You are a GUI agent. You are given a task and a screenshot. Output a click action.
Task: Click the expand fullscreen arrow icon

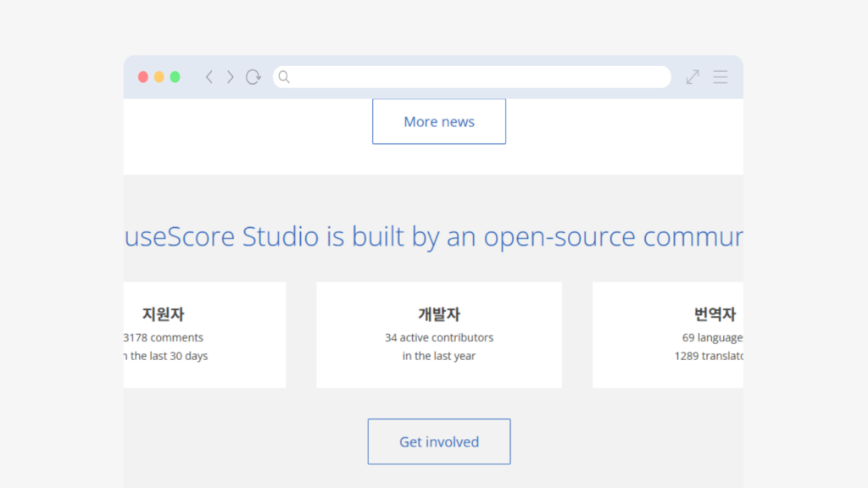click(x=693, y=77)
